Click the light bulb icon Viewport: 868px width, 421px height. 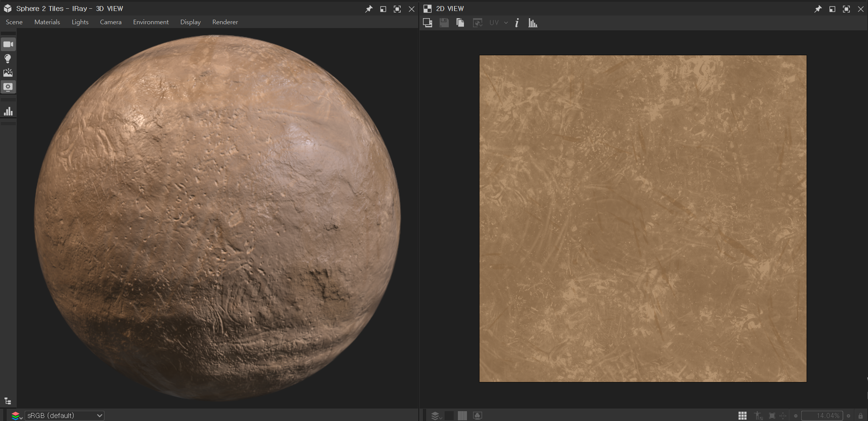coord(8,58)
